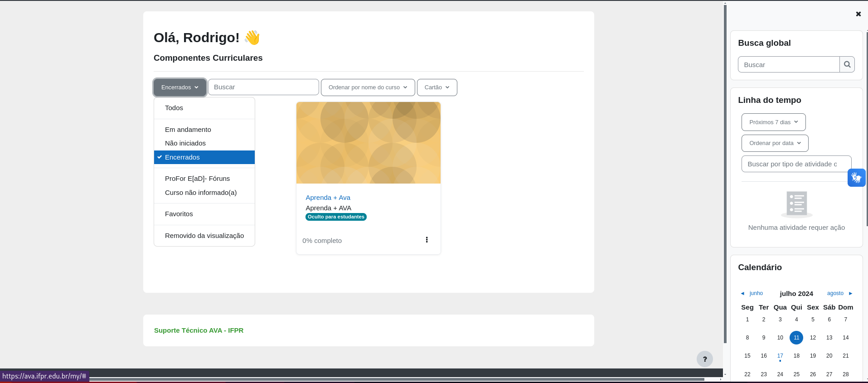Click the global search magnifier icon

(847, 64)
